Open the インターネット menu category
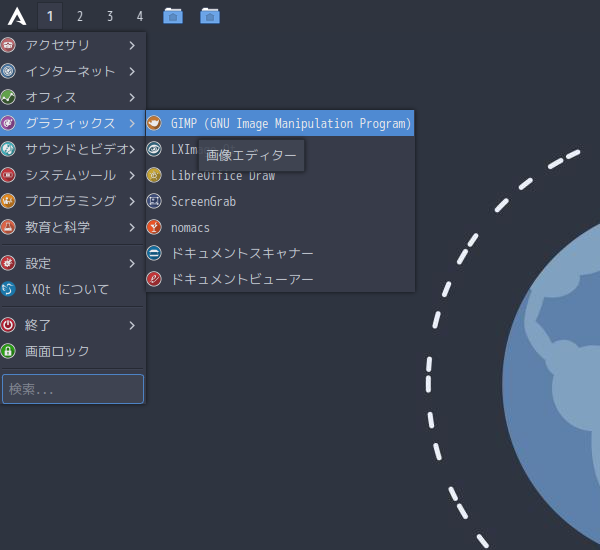 click(x=72, y=71)
